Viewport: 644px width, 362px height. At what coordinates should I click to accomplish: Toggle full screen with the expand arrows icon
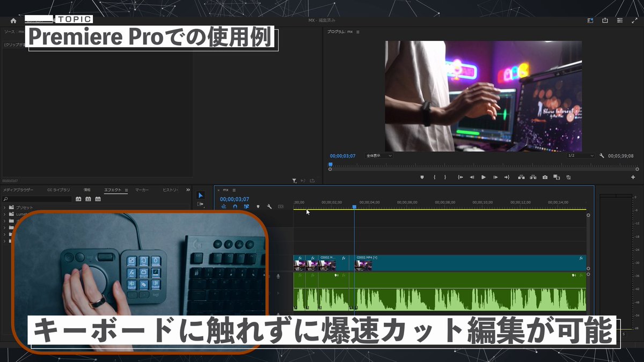(634, 20)
